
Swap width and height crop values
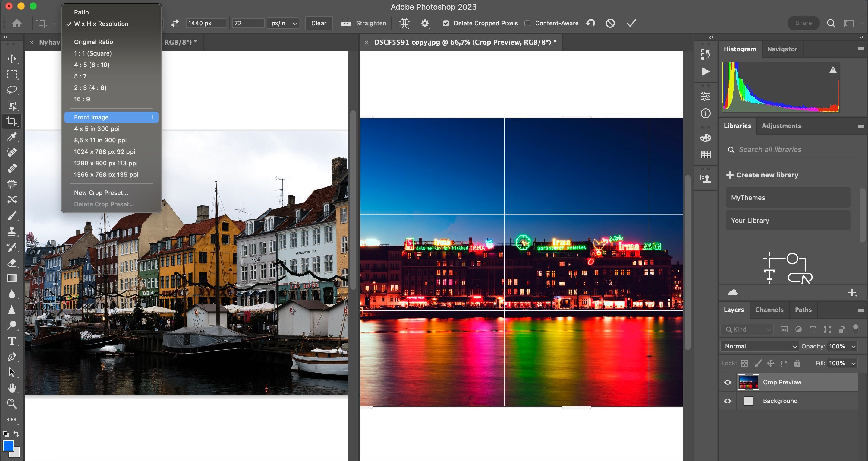coord(175,23)
